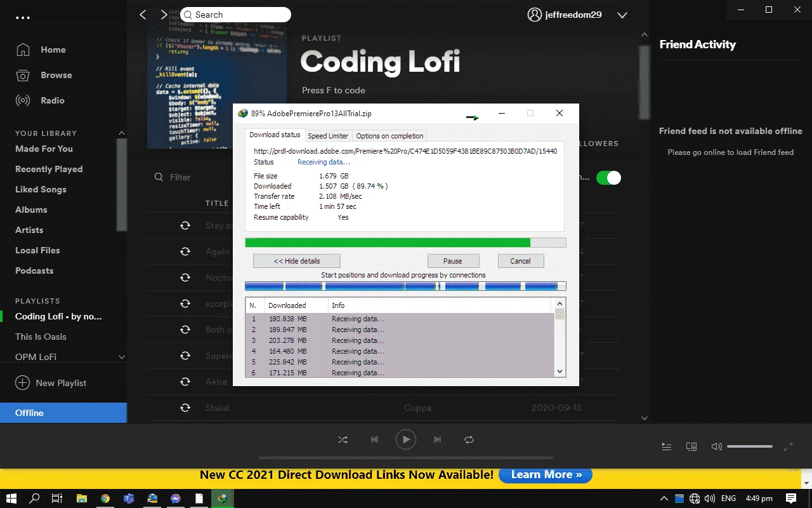812x508 pixels.
Task: Select the Download status tab
Action: click(275, 135)
